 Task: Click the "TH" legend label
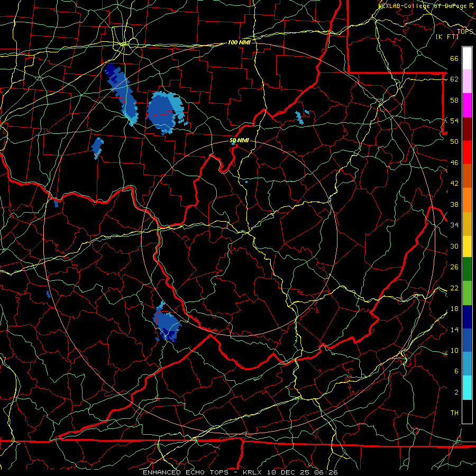click(x=454, y=413)
